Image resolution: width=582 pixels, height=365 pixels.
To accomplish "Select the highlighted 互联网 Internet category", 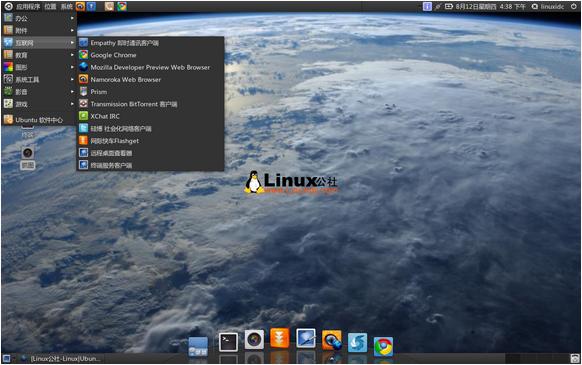I will (x=39, y=43).
